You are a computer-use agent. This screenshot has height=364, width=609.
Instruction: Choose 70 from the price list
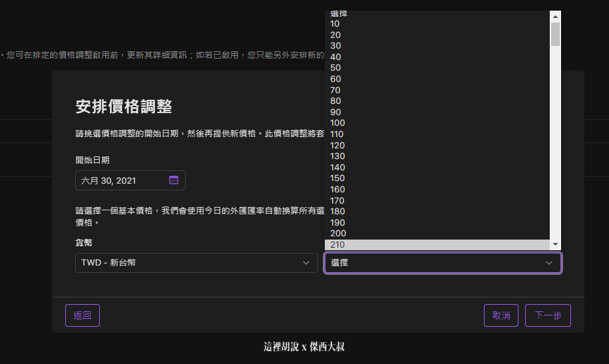click(437, 90)
